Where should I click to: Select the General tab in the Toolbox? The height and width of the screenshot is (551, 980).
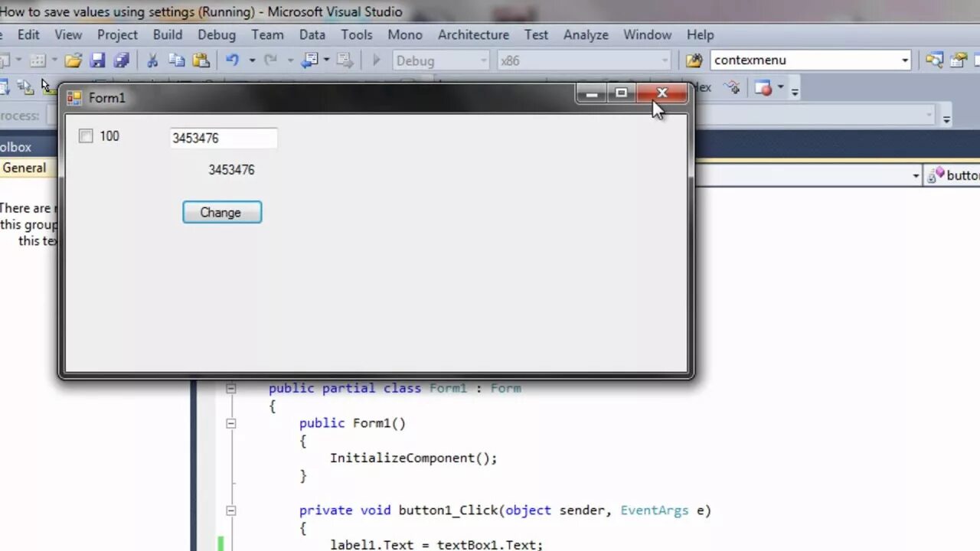click(x=24, y=168)
